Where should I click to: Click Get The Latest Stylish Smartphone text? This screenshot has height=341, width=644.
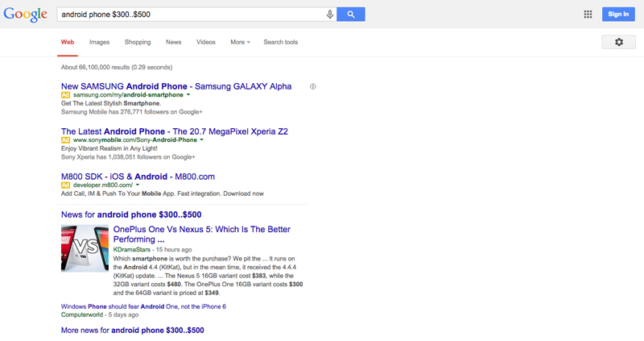point(111,103)
